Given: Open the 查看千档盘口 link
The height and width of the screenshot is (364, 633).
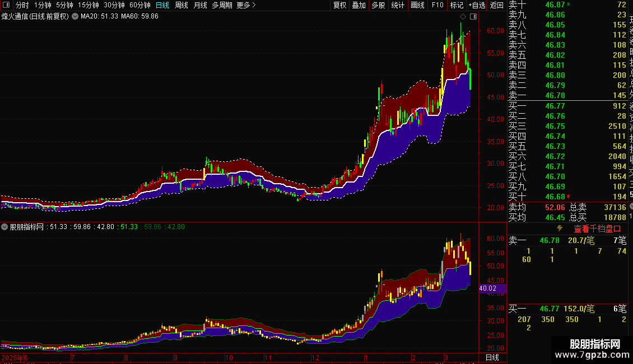Looking at the screenshot, I should (x=597, y=228).
